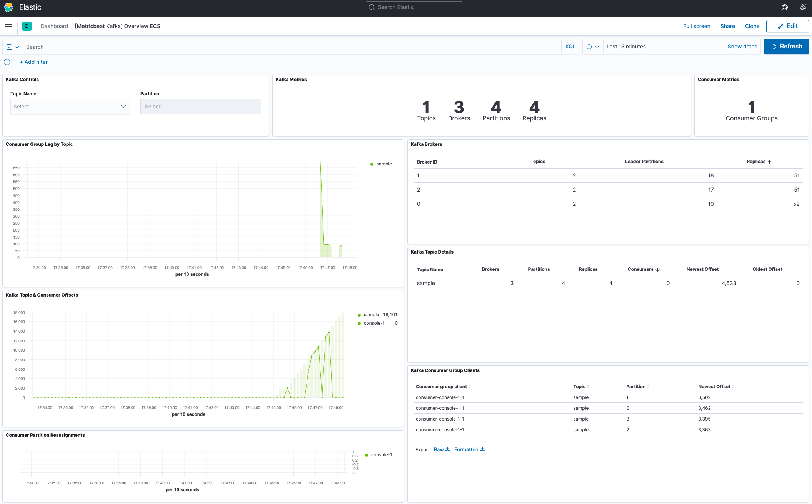The height and width of the screenshot is (504, 812).
Task: Open the newsfeed icon in header
Action: point(803,7)
